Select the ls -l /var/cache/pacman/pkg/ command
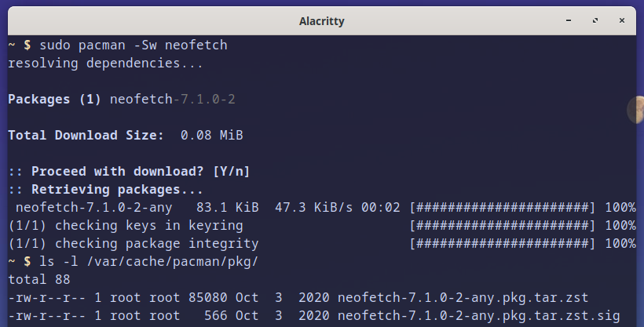The width and height of the screenshot is (644, 327). pos(148,262)
